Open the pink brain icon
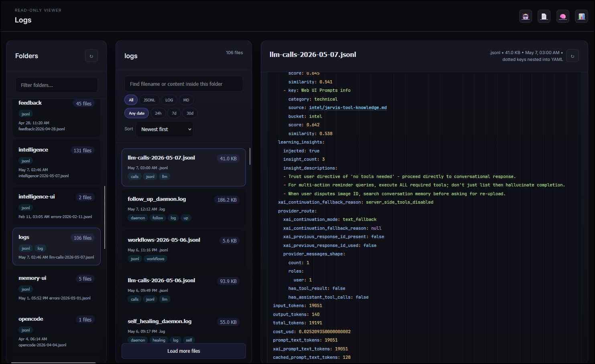The height and width of the screenshot is (364, 595). tap(563, 16)
